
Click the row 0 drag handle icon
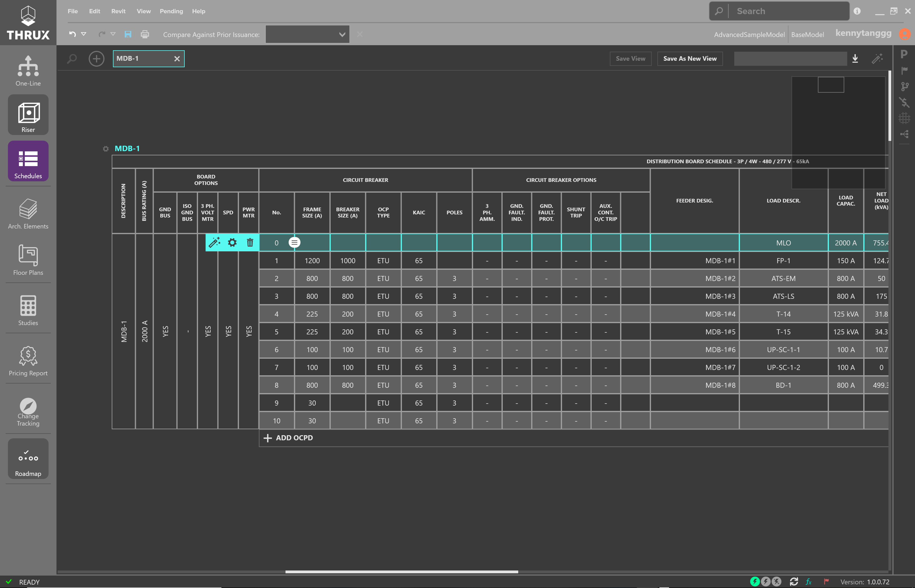[x=294, y=242]
